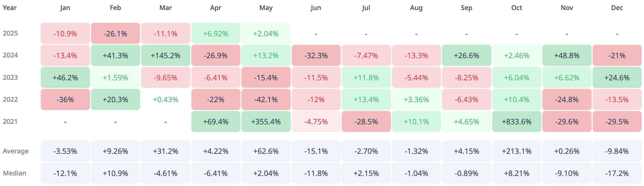Select the 2021 October +833.6% cell

(x=517, y=122)
